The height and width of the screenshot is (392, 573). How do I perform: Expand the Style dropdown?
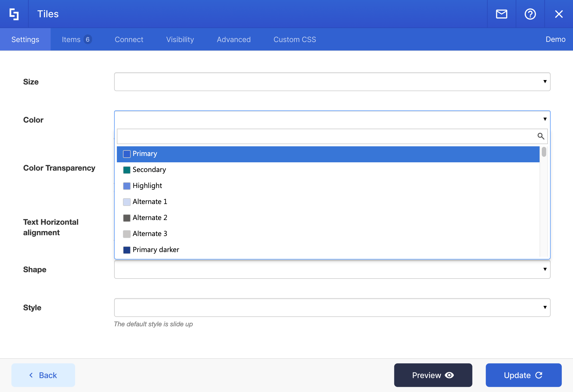point(332,308)
